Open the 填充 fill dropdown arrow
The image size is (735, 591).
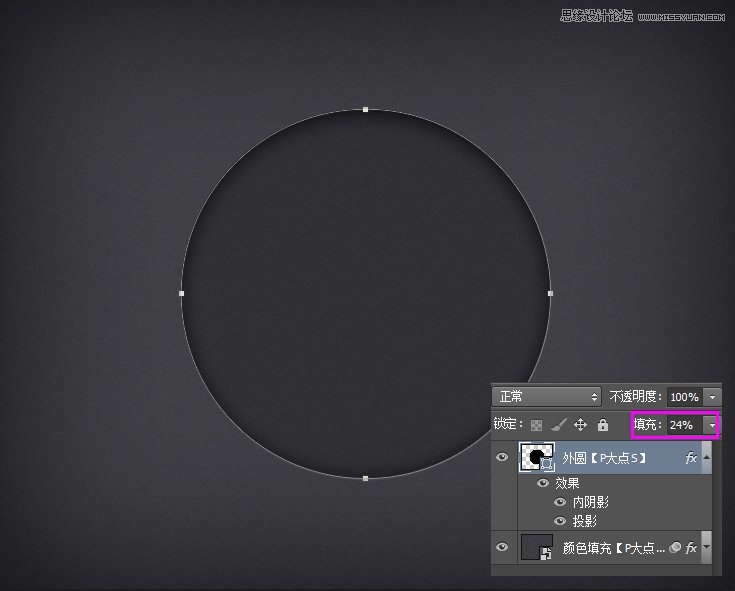tap(711, 425)
